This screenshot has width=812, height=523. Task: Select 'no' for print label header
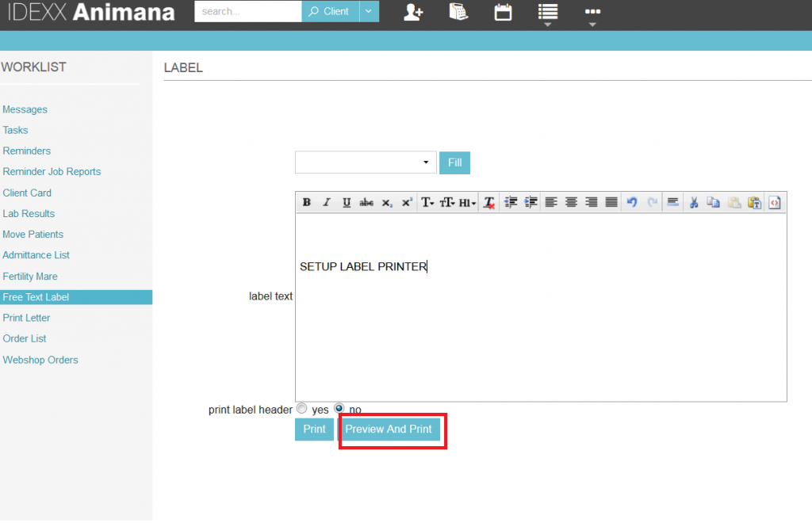click(339, 409)
